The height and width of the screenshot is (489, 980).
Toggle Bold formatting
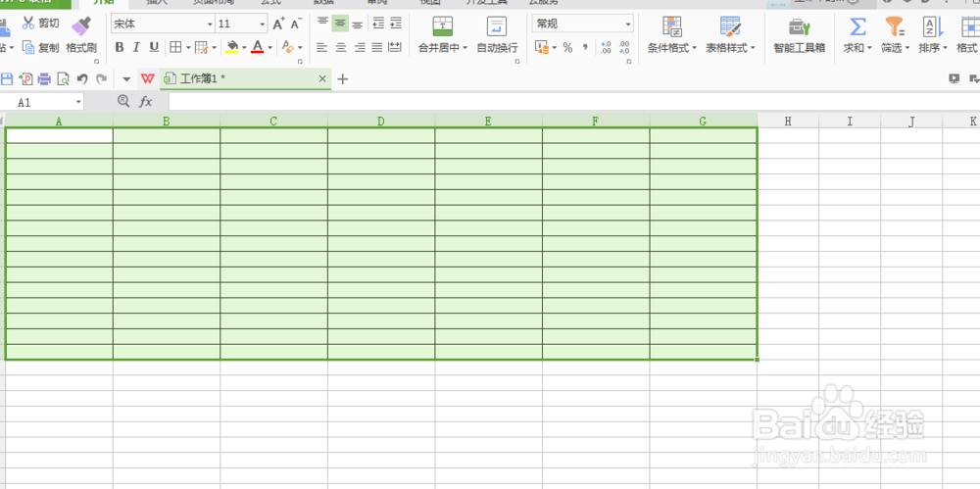(120, 47)
